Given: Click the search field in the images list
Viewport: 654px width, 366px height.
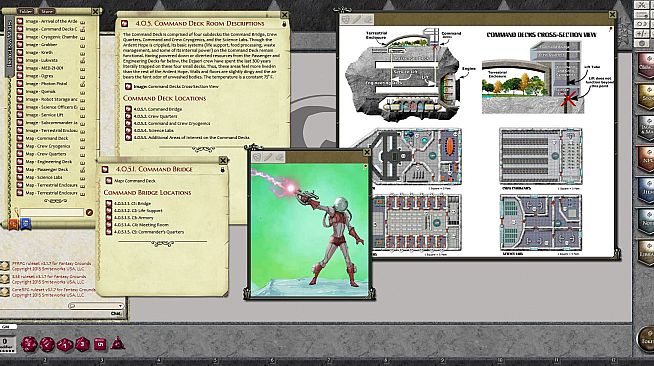Looking at the screenshot, I should (x=52, y=213).
